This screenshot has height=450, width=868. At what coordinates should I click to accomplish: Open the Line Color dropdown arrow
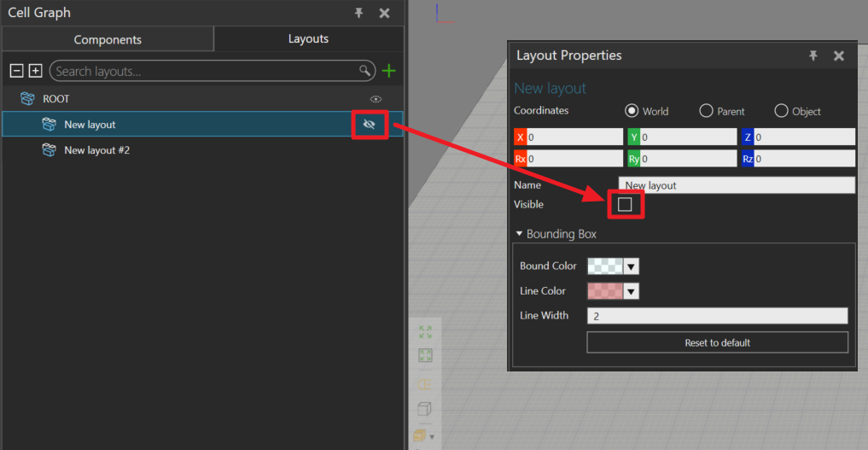632,291
